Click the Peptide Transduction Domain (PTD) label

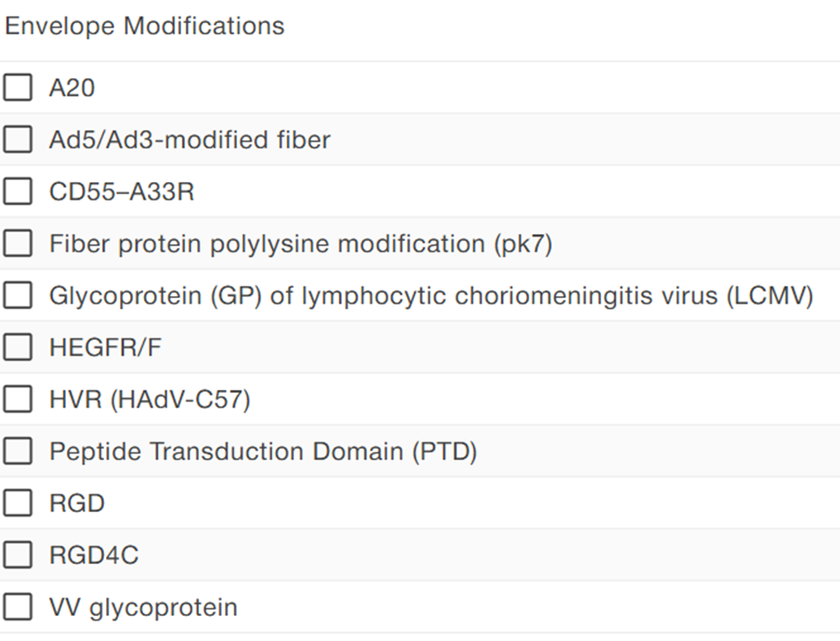pyautogui.click(x=263, y=452)
